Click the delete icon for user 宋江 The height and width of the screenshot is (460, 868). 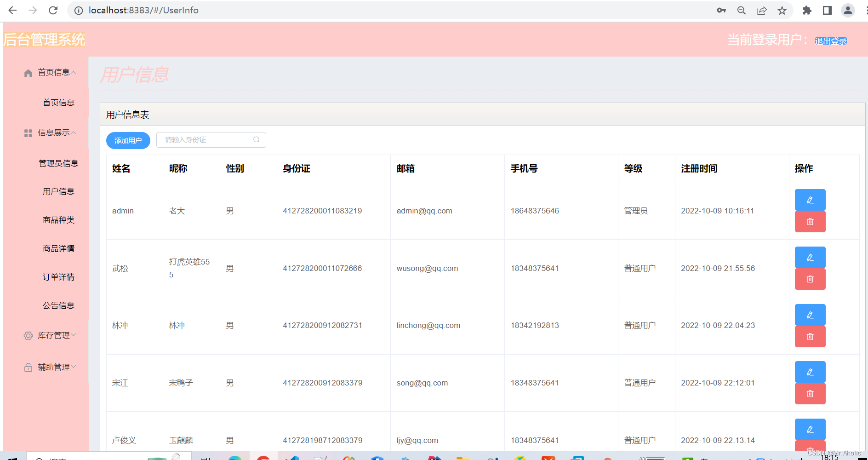coord(810,393)
